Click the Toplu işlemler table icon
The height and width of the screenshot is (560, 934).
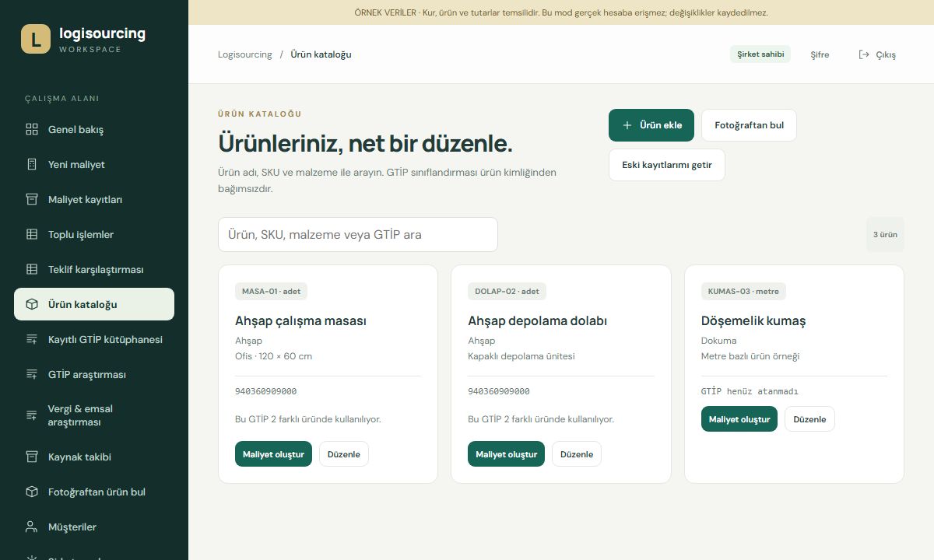coord(32,234)
